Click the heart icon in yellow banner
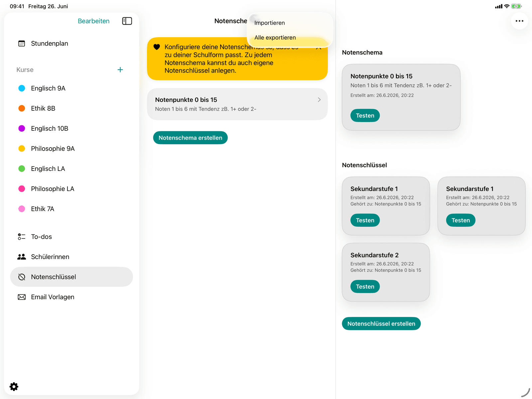The height and width of the screenshot is (399, 532). point(157,47)
